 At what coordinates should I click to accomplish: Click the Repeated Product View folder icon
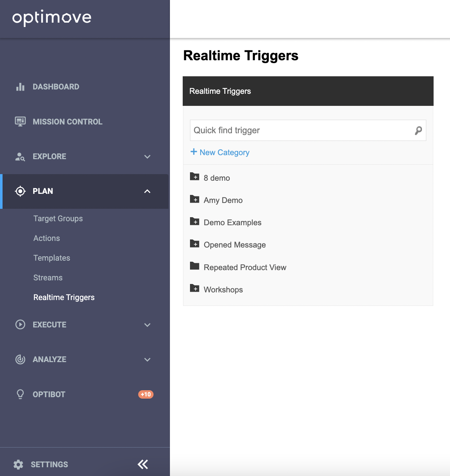click(x=195, y=266)
